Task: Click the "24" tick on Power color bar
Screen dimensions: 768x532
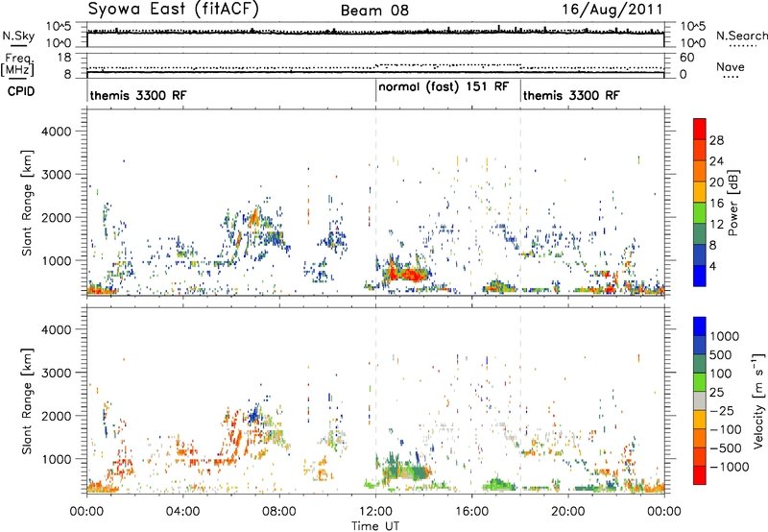Action: click(716, 161)
